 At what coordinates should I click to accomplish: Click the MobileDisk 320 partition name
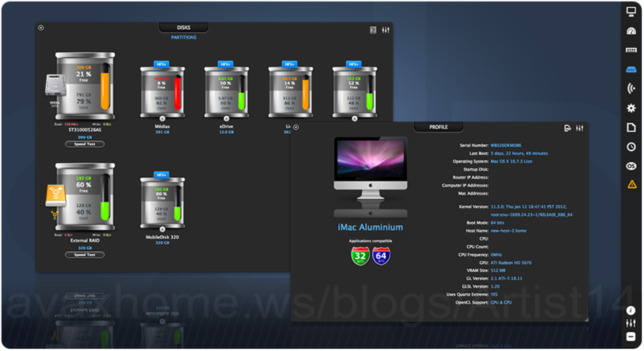click(162, 237)
